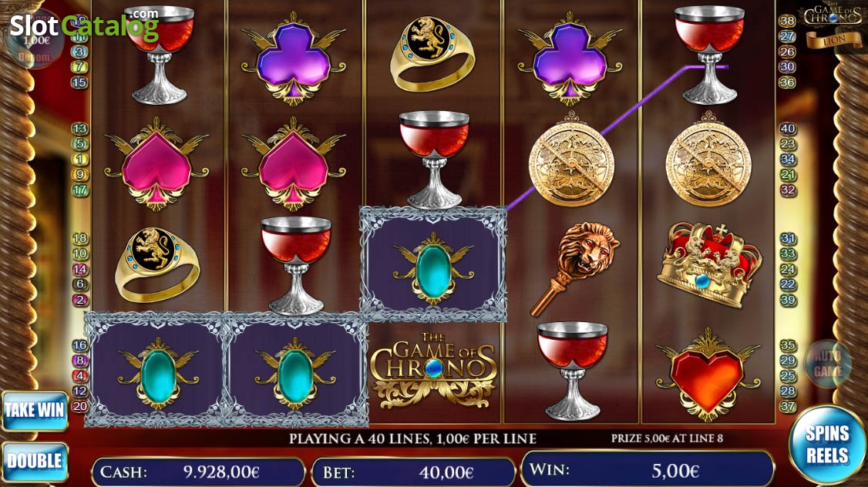Click the Double gamble button
Screen dimensions: 868x487
pyautogui.click(x=35, y=461)
